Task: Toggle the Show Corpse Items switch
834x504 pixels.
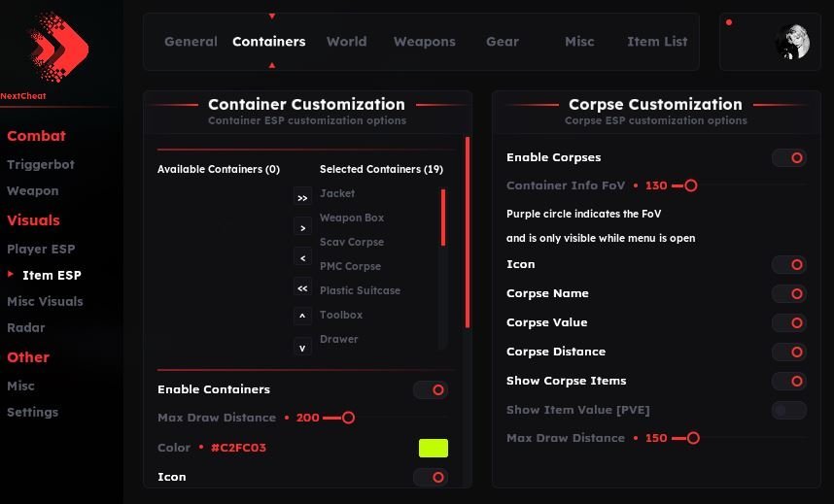Action: point(788,382)
